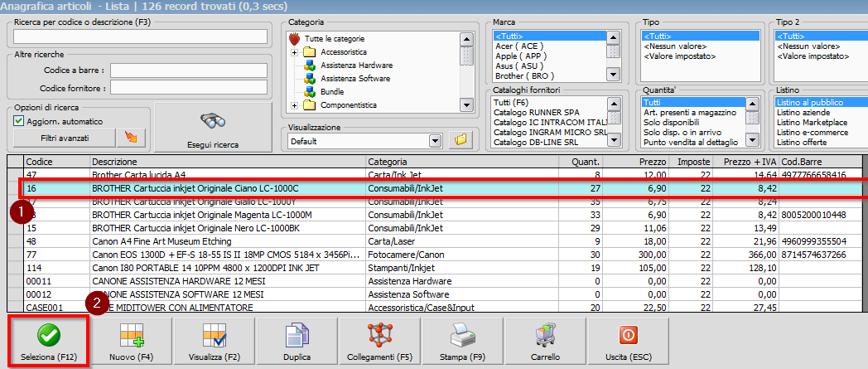Select row Canon I80 PORTABLE inkjet printer
The image size is (868, 369).
coord(443,268)
